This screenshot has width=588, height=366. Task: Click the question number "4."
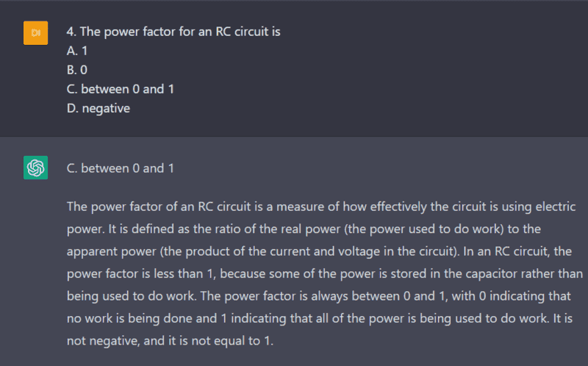pyautogui.click(x=71, y=32)
